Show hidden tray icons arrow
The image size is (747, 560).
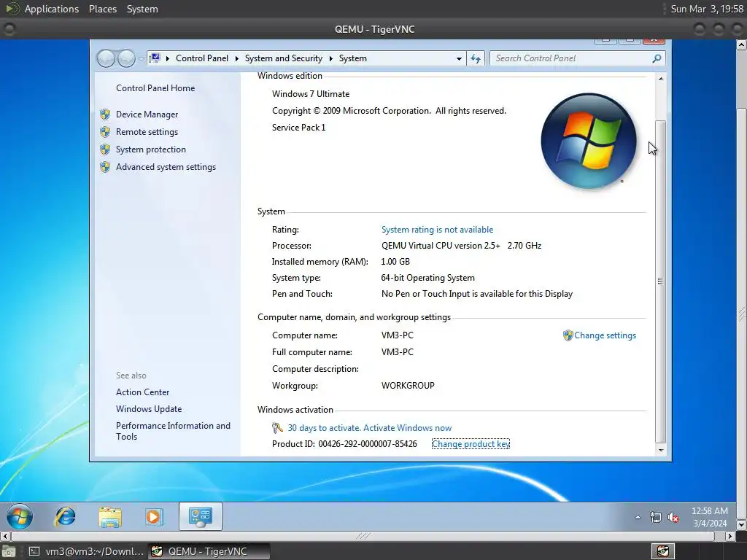click(638, 517)
